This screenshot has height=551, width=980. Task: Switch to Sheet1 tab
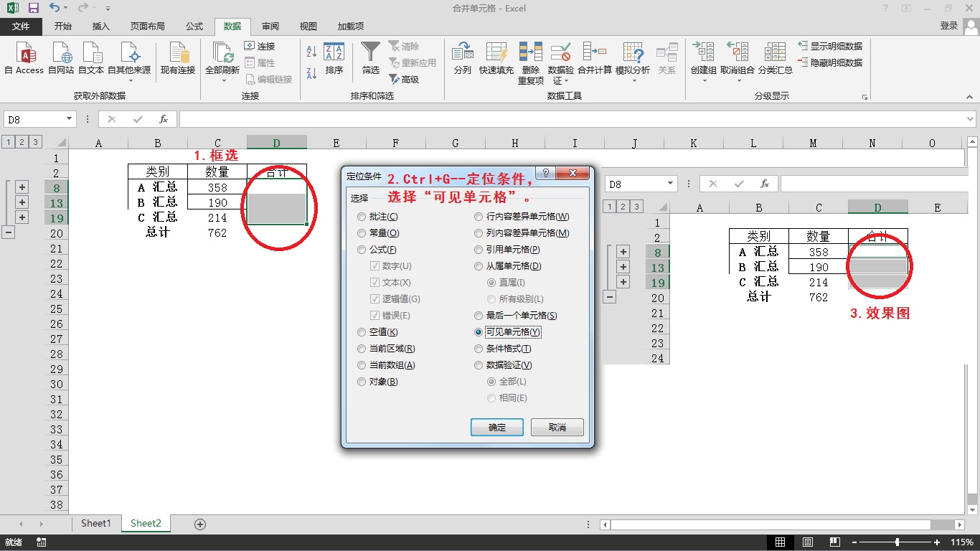96,524
